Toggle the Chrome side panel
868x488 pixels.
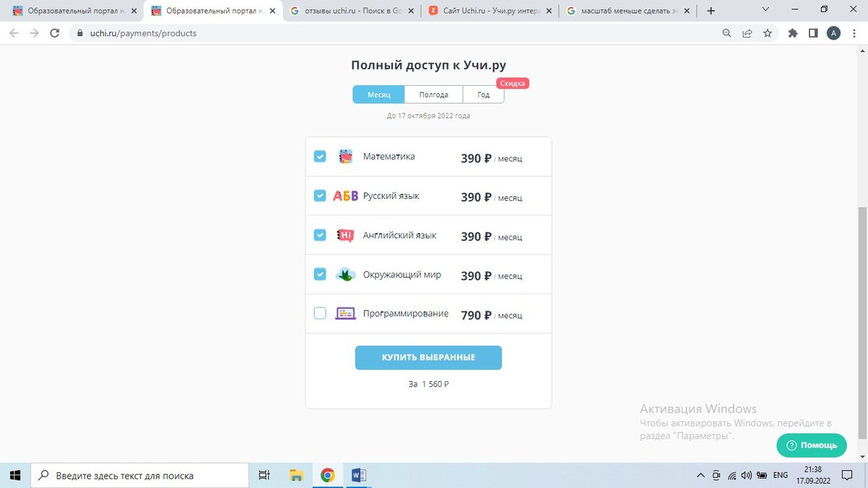click(813, 33)
